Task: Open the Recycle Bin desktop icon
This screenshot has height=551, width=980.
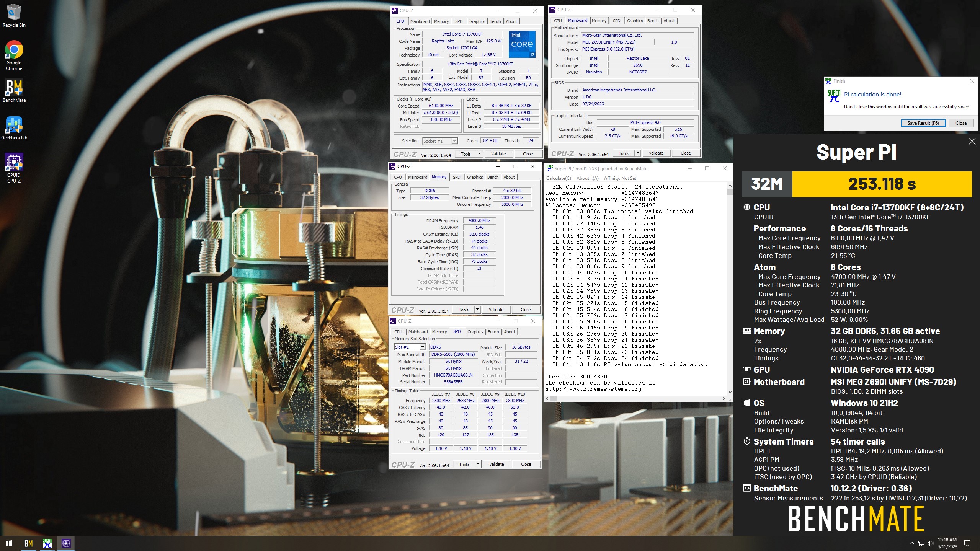Action: click(x=14, y=15)
